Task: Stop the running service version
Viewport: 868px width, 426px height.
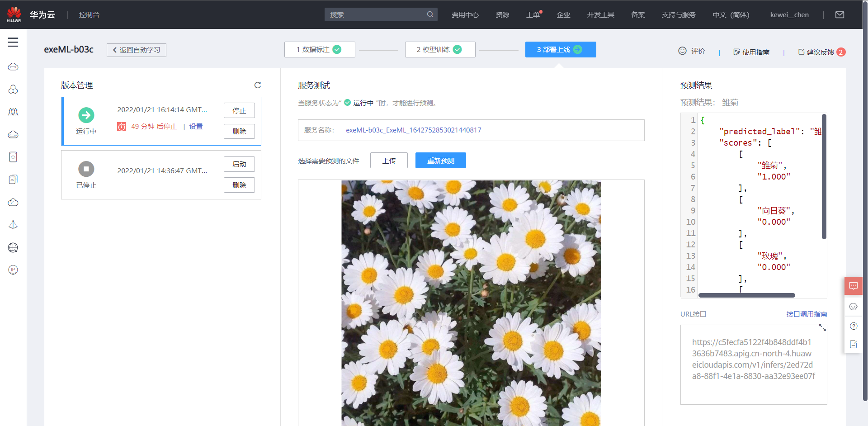Action: pyautogui.click(x=239, y=110)
